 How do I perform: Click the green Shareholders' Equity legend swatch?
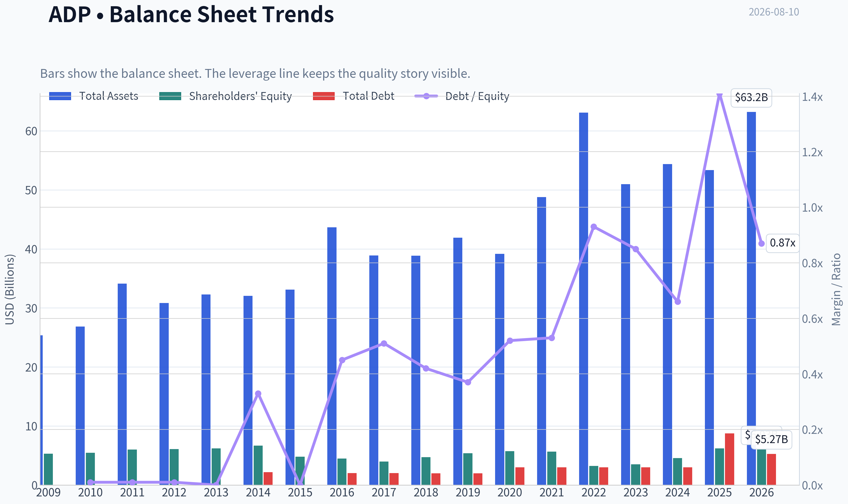click(170, 96)
